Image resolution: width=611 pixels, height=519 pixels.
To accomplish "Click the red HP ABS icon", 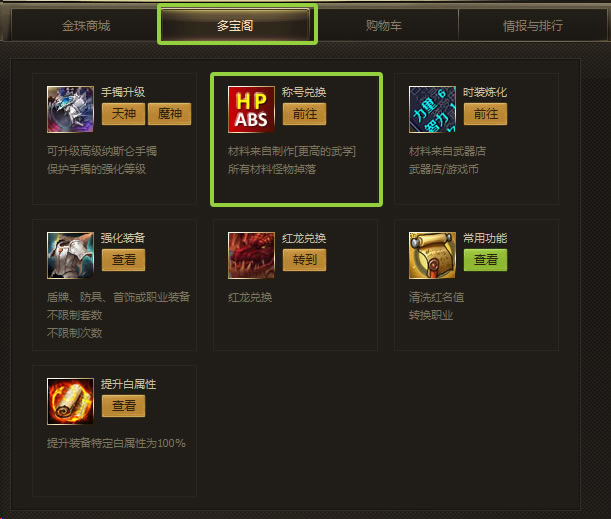I will point(251,109).
